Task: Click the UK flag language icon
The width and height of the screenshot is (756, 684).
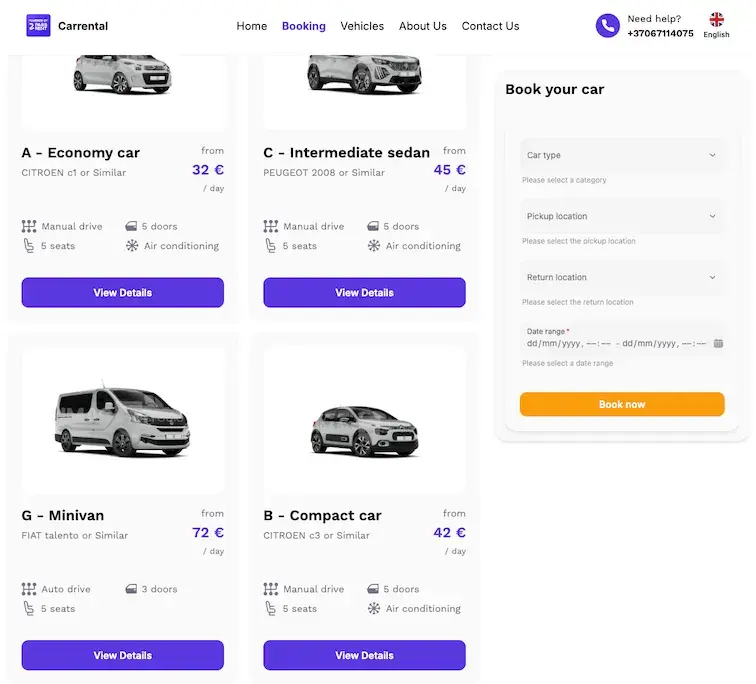Action: pyautogui.click(x=716, y=19)
